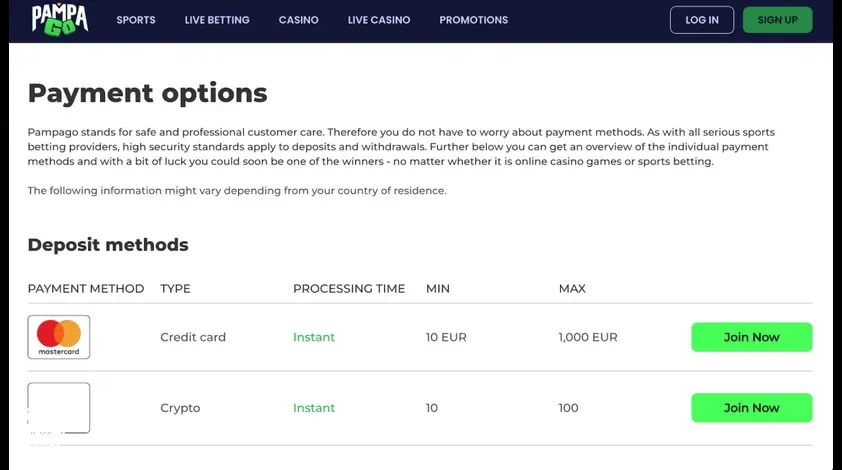Click the Mastercard payment logo
Viewport: 842px width, 470px height.
point(59,337)
